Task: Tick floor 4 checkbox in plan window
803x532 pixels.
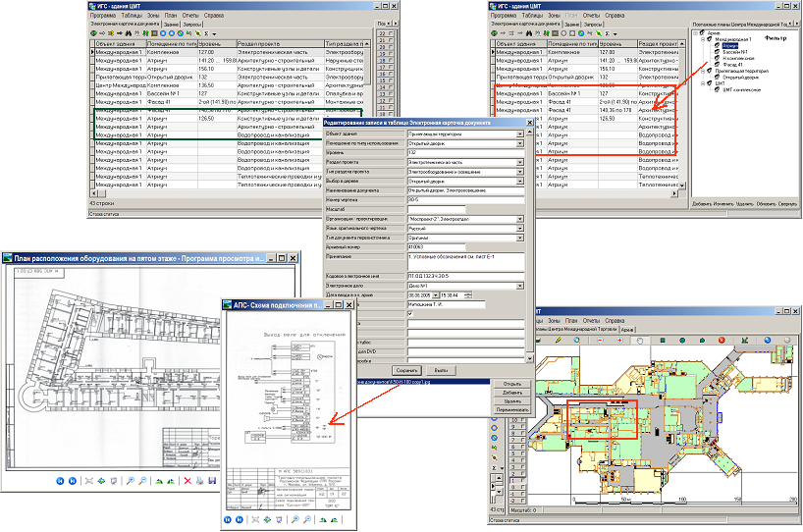Action: (522, 460)
